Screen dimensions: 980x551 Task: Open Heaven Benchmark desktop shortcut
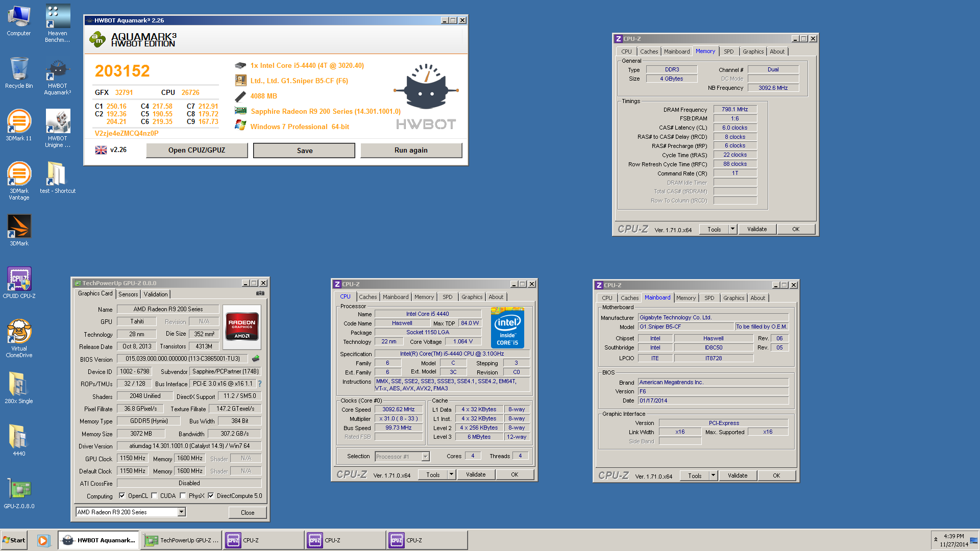pos(58,23)
